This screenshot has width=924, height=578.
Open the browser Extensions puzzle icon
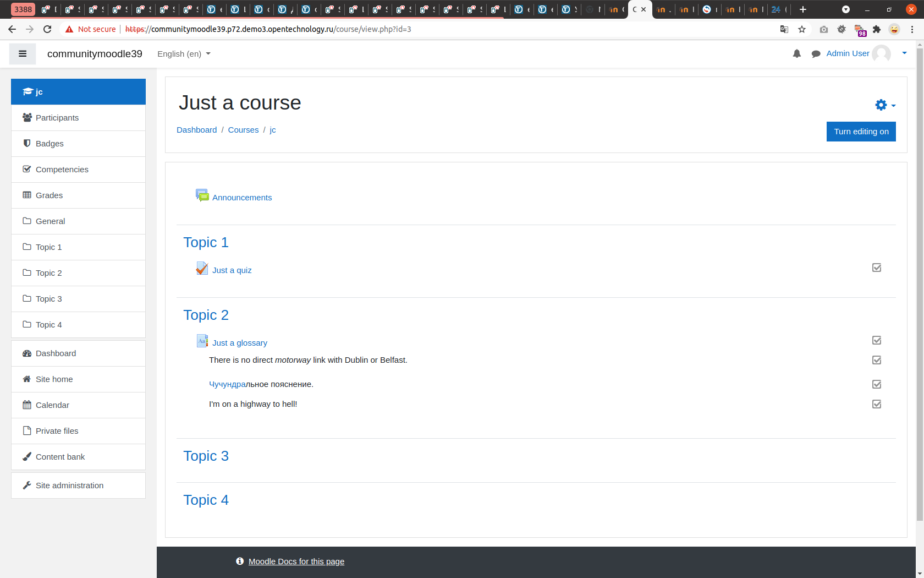click(x=877, y=29)
